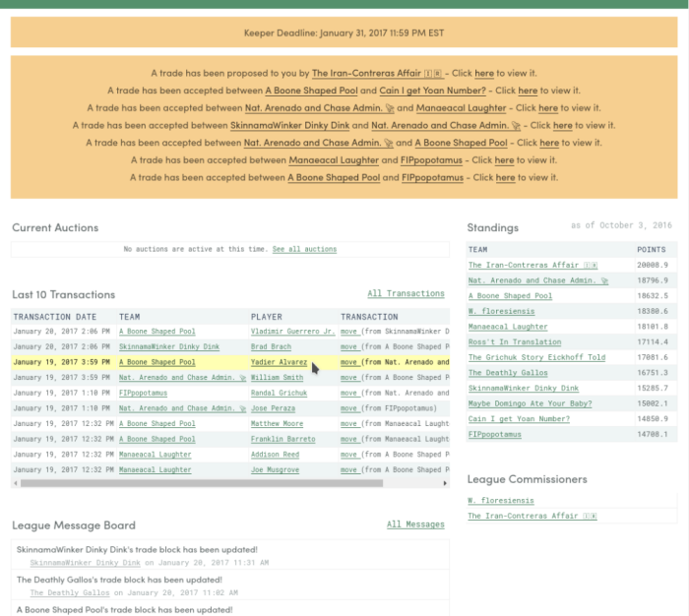Image resolution: width=689 pixels, height=616 pixels.
Task: Open FIPpopotamus team in the Randal Grichuk row
Action: point(143,393)
